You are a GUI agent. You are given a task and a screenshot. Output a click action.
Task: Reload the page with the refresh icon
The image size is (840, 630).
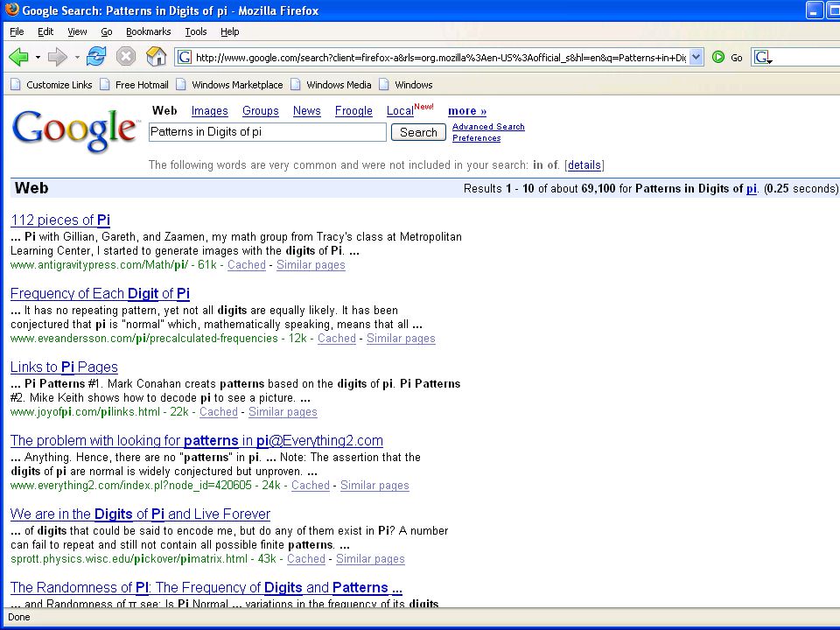(x=96, y=56)
